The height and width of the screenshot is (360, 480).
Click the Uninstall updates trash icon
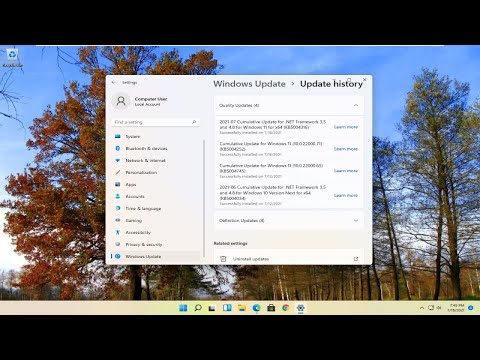click(x=223, y=259)
